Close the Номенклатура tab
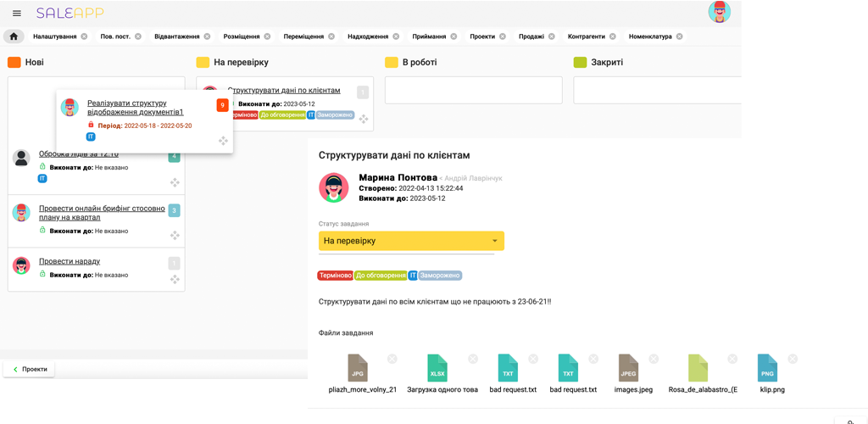This screenshot has height=424, width=868. pyautogui.click(x=679, y=36)
